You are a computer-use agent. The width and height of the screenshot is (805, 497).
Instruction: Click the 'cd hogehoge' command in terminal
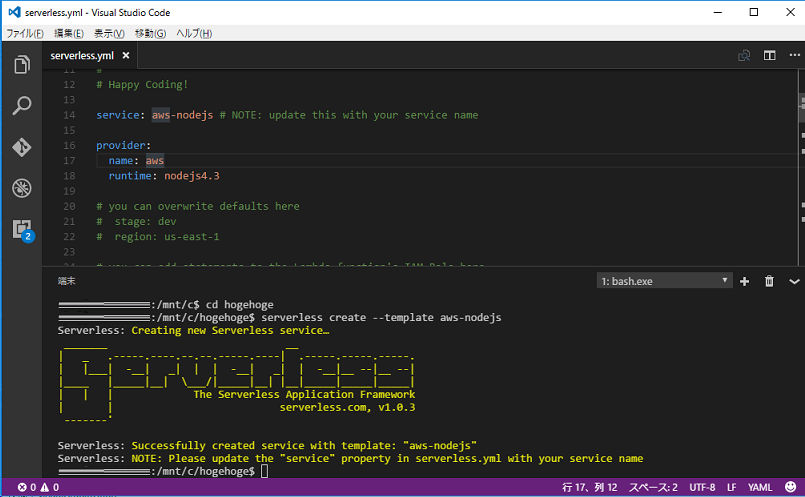click(240, 305)
